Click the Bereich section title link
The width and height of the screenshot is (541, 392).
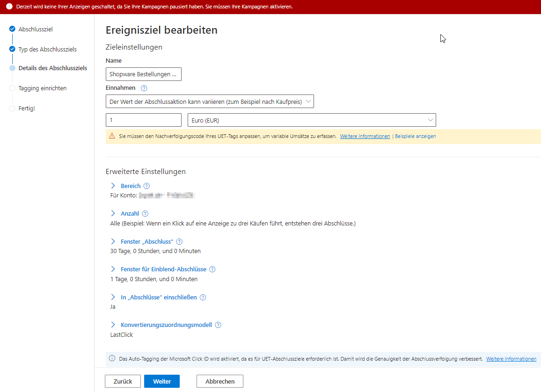click(x=131, y=186)
